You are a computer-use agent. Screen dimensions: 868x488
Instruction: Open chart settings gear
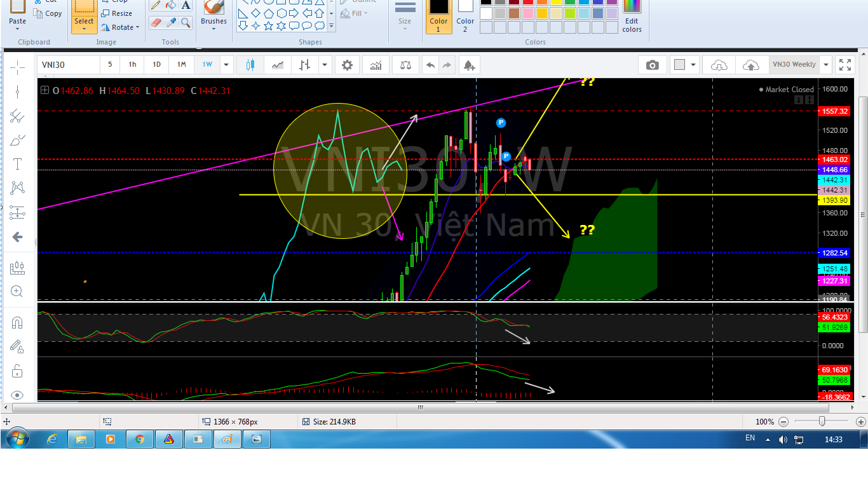(347, 65)
